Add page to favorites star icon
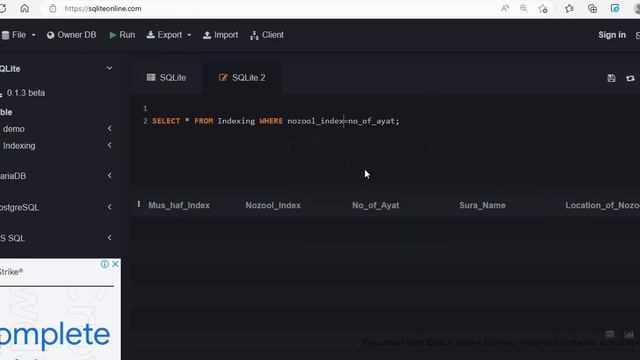 (x=543, y=9)
